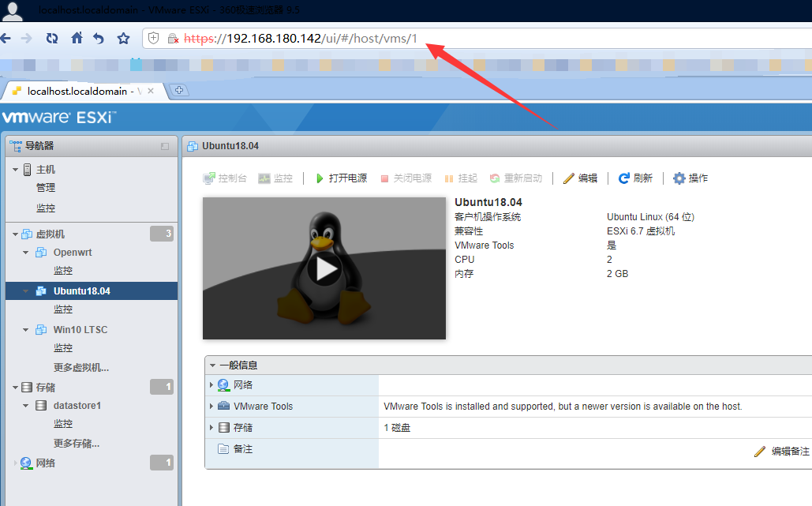Viewport: 812px width, 506px height.
Task: Switch to the localhost.localdomain browser tab
Action: [x=77, y=91]
